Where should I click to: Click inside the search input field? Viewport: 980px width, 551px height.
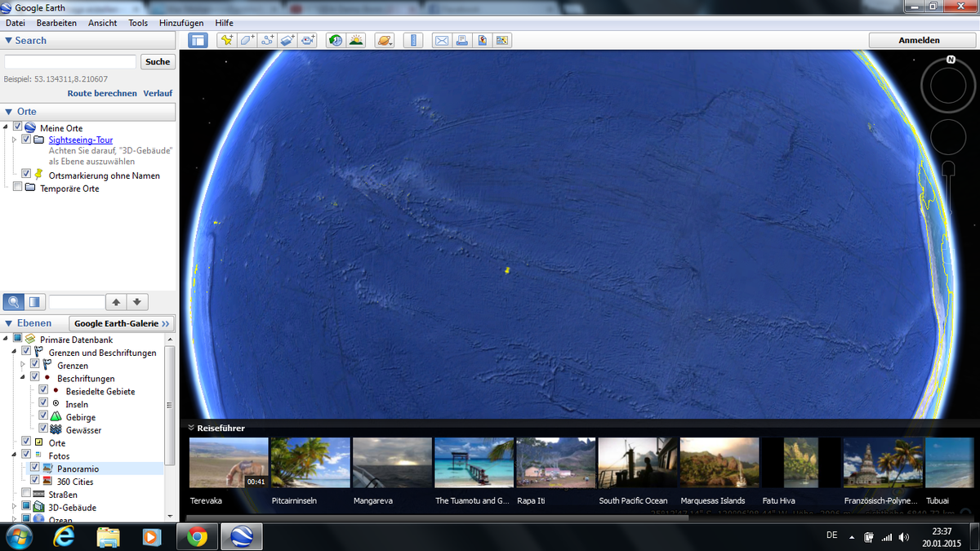pyautogui.click(x=70, y=61)
